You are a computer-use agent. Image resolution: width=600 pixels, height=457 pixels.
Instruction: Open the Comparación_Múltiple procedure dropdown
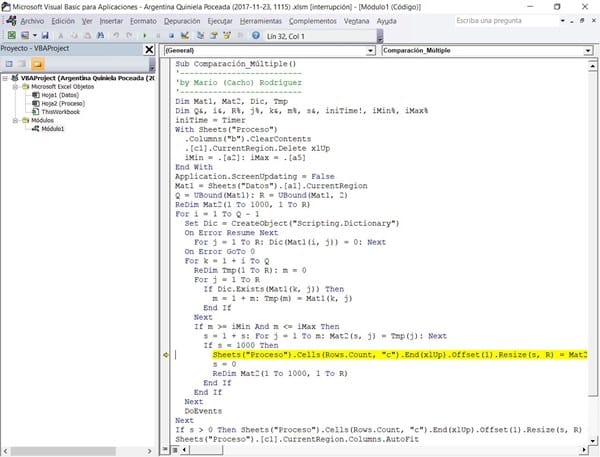click(x=586, y=50)
